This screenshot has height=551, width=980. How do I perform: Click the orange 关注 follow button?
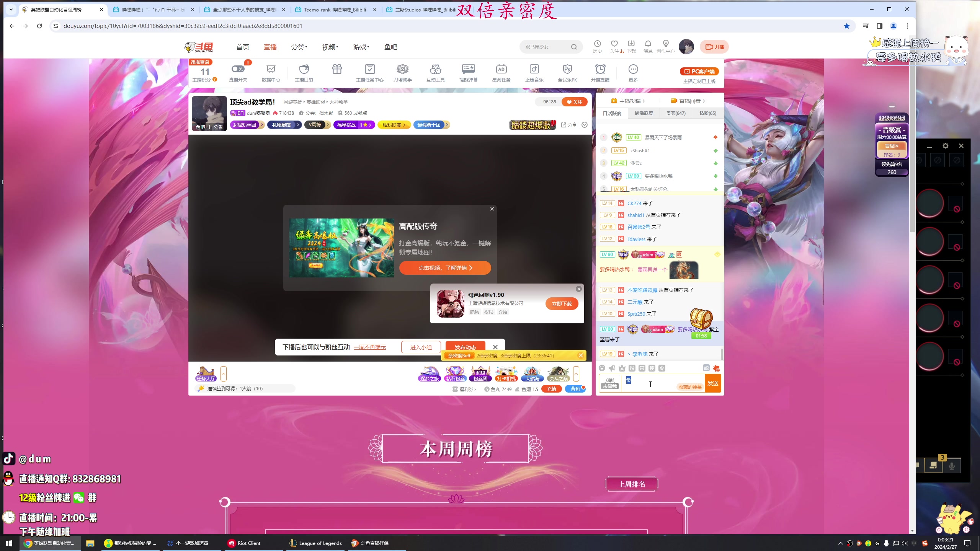tap(574, 102)
